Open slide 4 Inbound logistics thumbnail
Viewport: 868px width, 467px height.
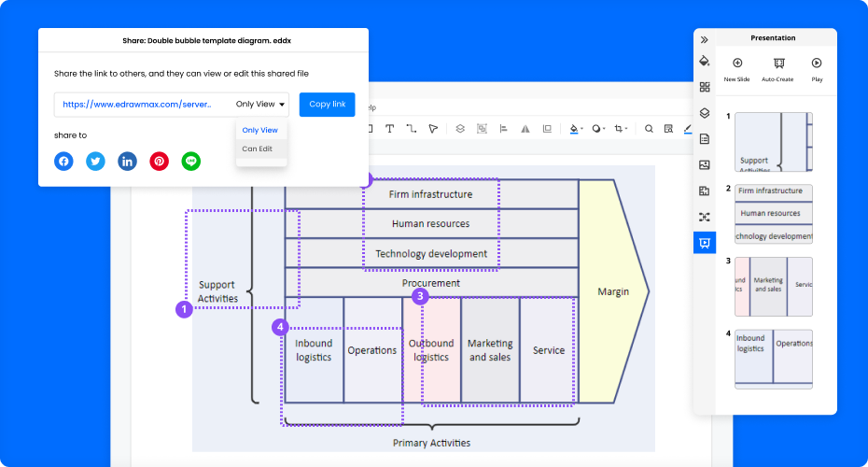pos(774,359)
